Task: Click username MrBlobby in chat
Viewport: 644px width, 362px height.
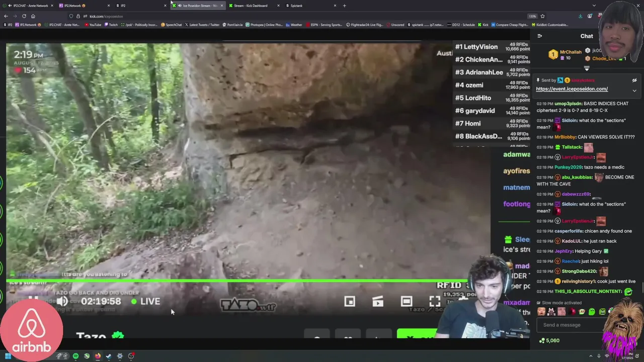Action: point(565,137)
